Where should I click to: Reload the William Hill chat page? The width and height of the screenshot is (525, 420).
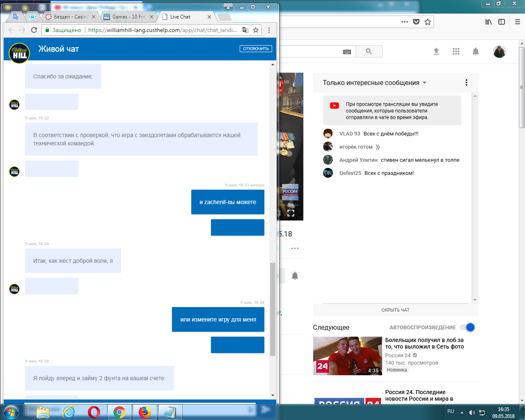tap(34, 30)
